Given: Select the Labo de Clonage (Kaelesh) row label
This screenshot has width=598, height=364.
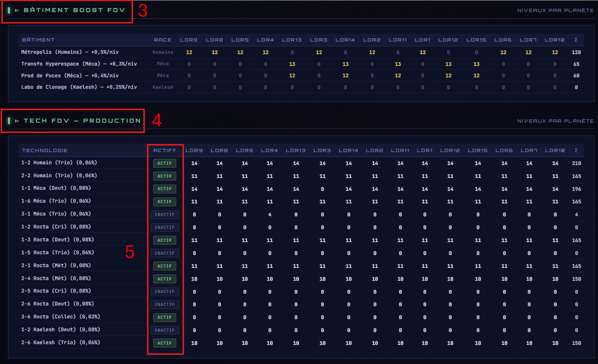Looking at the screenshot, I should pos(79,87).
